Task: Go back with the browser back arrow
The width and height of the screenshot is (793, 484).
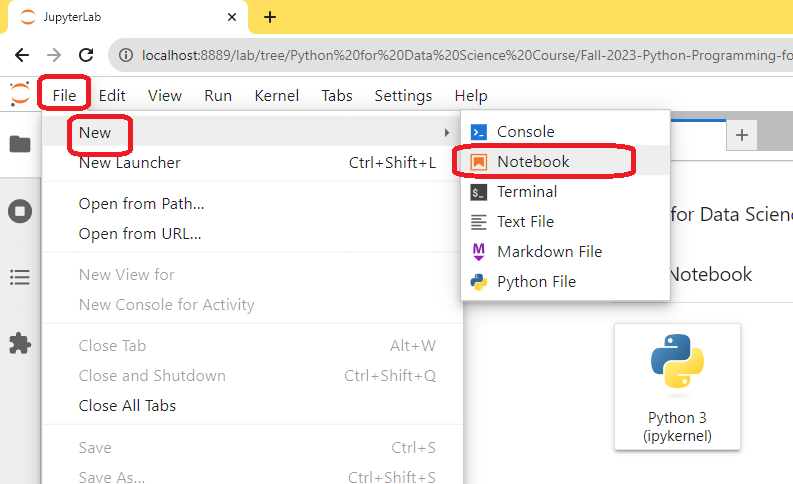Action: click(22, 55)
